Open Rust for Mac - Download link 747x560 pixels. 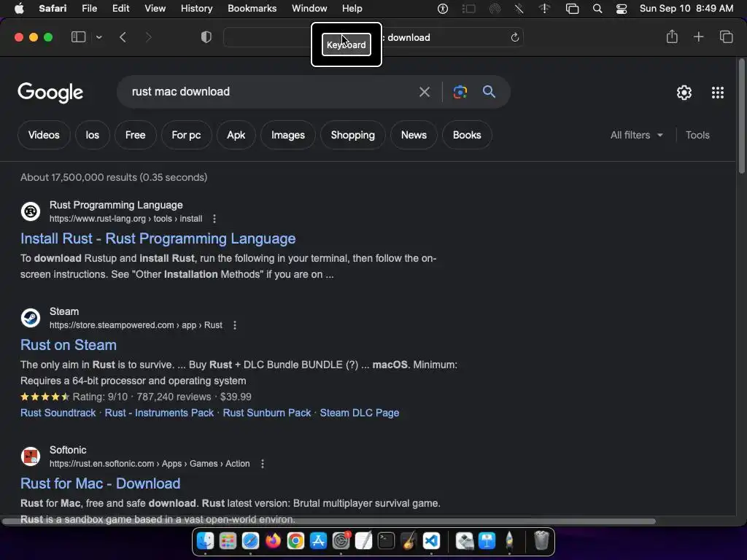pos(100,483)
